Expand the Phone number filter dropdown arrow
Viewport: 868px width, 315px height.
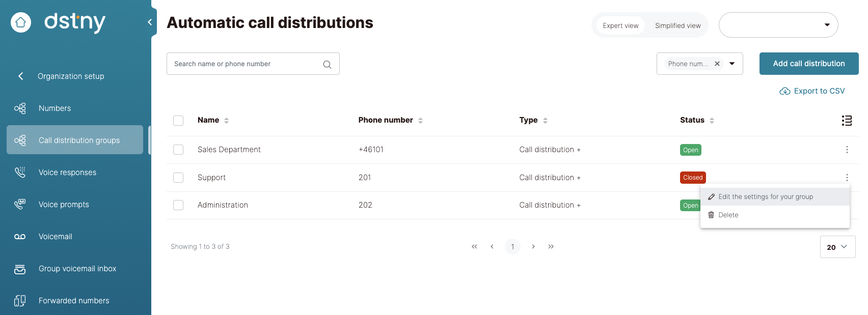(732, 64)
